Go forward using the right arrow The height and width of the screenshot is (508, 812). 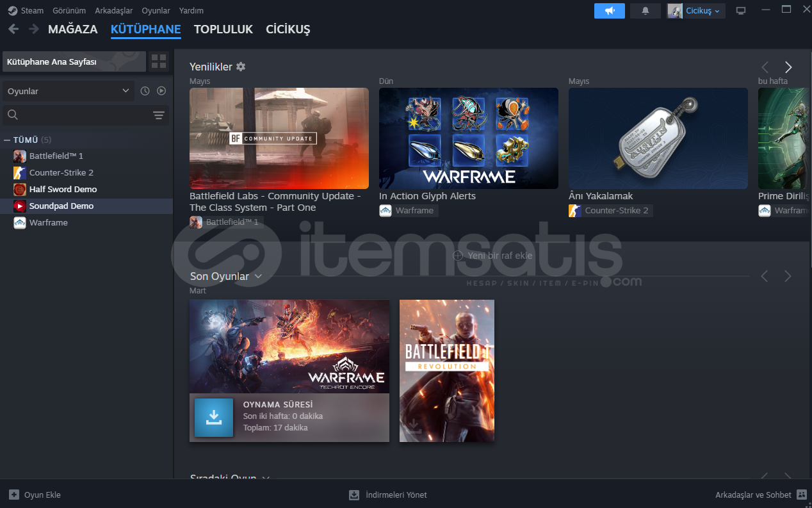click(33, 29)
